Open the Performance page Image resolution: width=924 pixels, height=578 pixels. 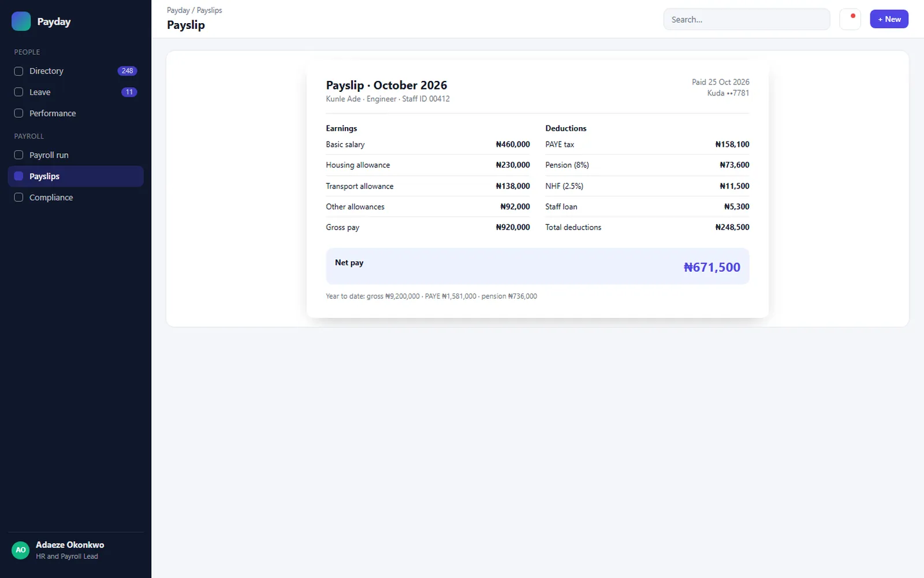76,113
